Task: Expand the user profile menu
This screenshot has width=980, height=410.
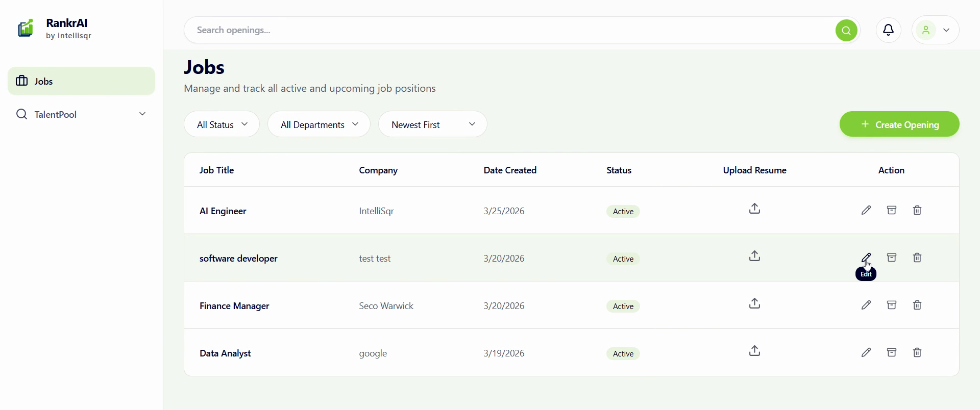Action: pyautogui.click(x=935, y=30)
